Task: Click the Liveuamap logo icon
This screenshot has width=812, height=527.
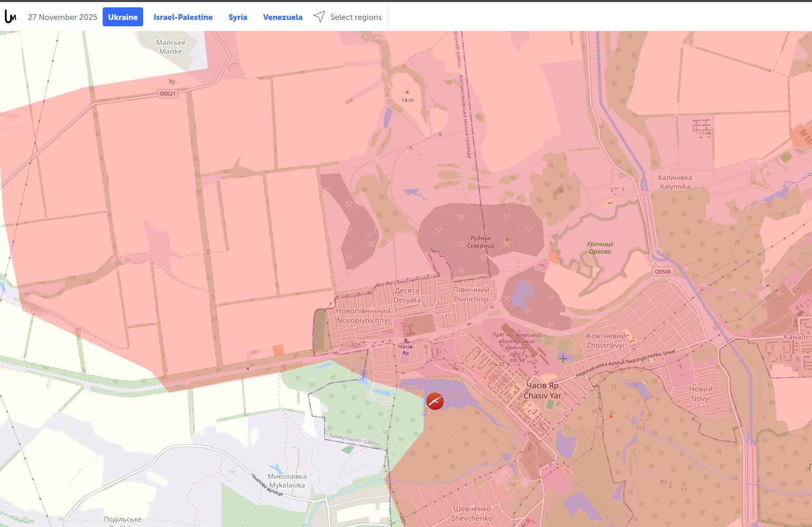Action: [x=10, y=17]
